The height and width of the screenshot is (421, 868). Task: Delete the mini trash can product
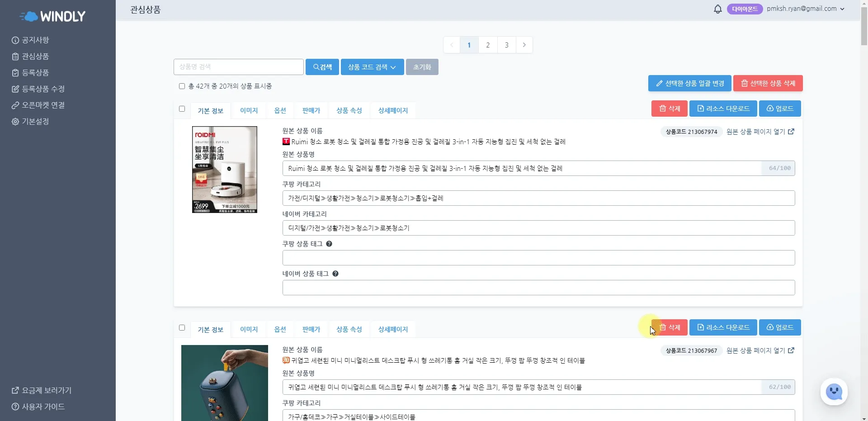(x=670, y=327)
